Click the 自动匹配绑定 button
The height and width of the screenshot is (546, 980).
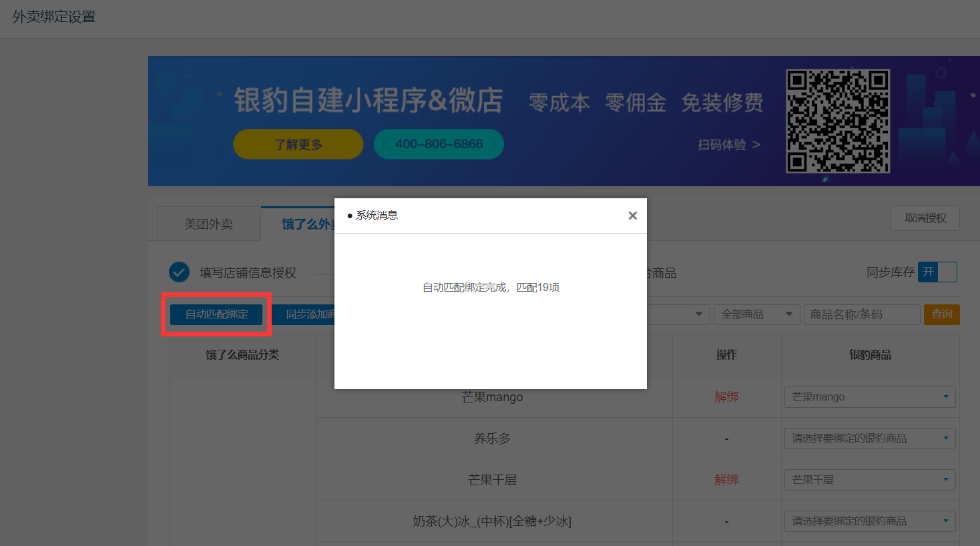pos(216,314)
